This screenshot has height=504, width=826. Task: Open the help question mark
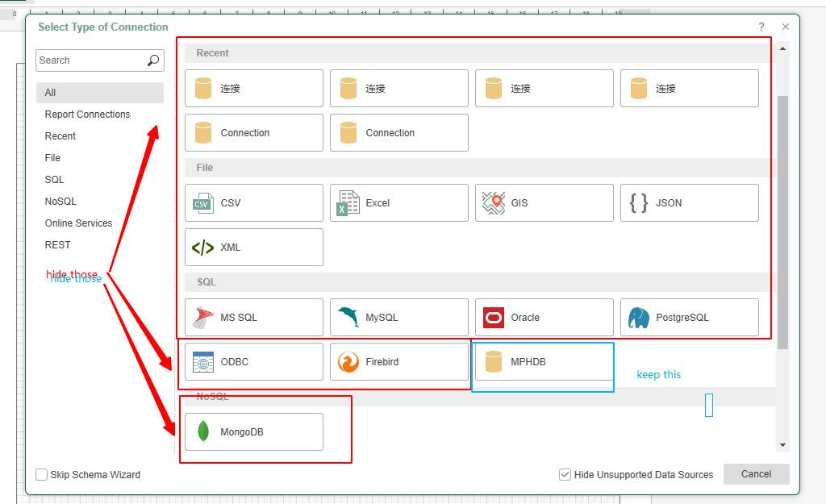(x=761, y=27)
